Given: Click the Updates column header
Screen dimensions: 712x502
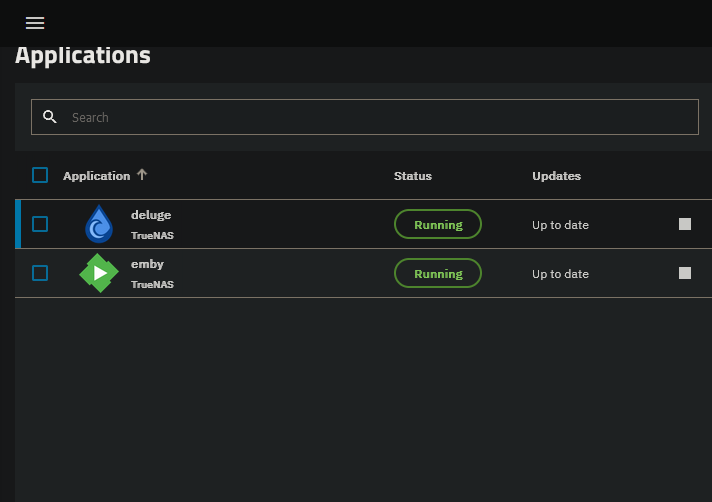Looking at the screenshot, I should [x=556, y=176].
